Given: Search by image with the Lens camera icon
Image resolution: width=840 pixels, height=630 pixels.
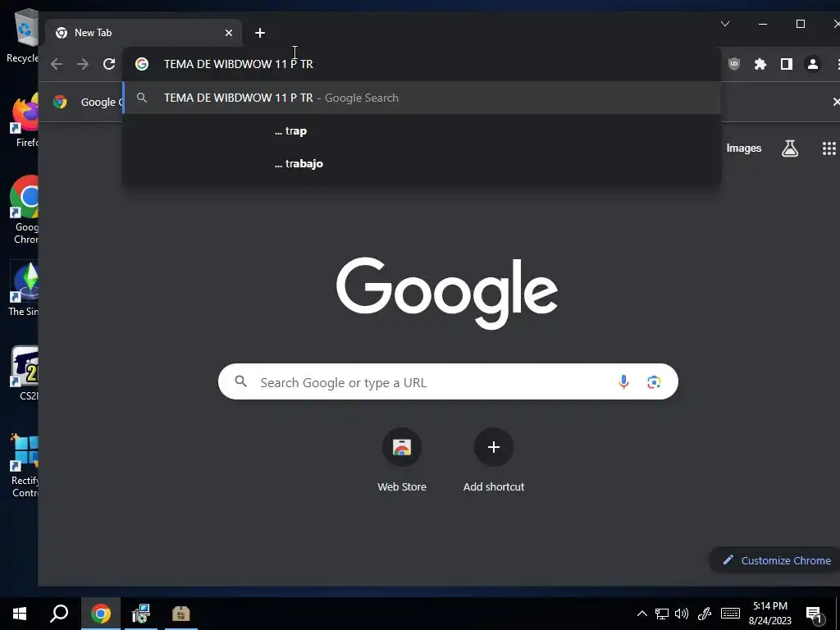Looking at the screenshot, I should (x=654, y=382).
